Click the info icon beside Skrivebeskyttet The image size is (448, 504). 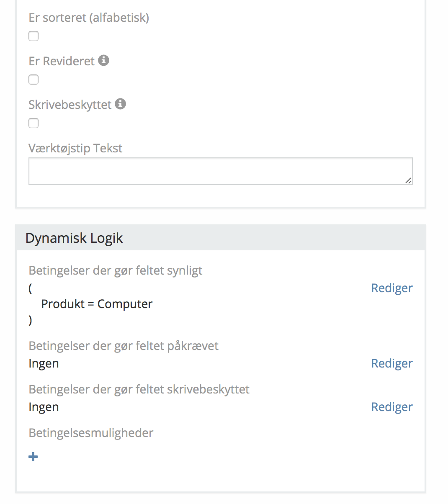(x=121, y=104)
